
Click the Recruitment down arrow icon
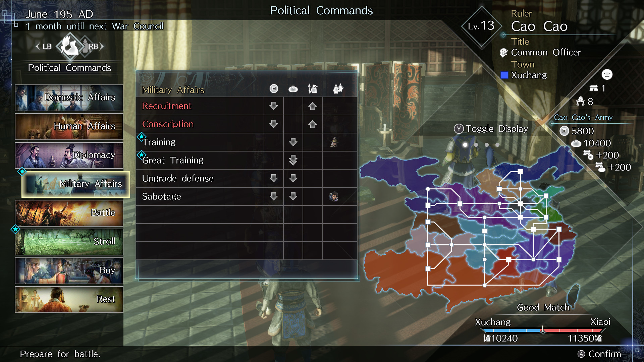[273, 106]
